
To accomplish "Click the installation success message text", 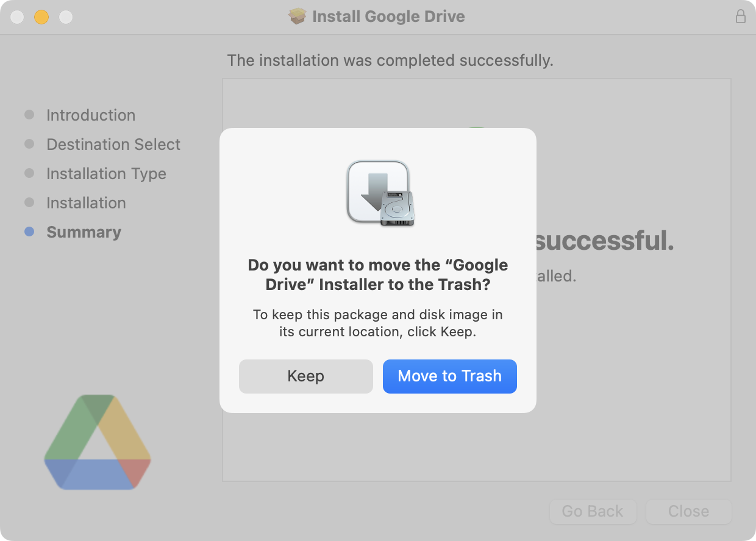I will (x=390, y=60).
